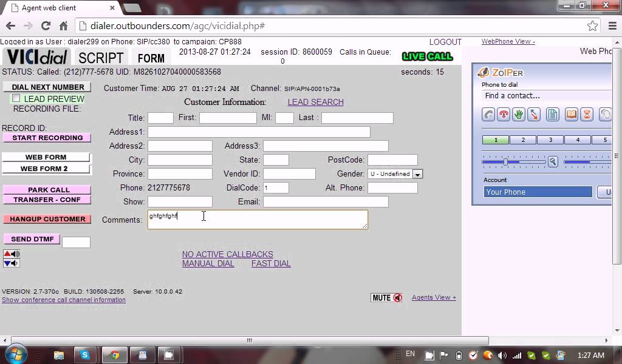The image size is (622, 364).
Task: Open WEB FORM 2
Action: [x=46, y=169]
